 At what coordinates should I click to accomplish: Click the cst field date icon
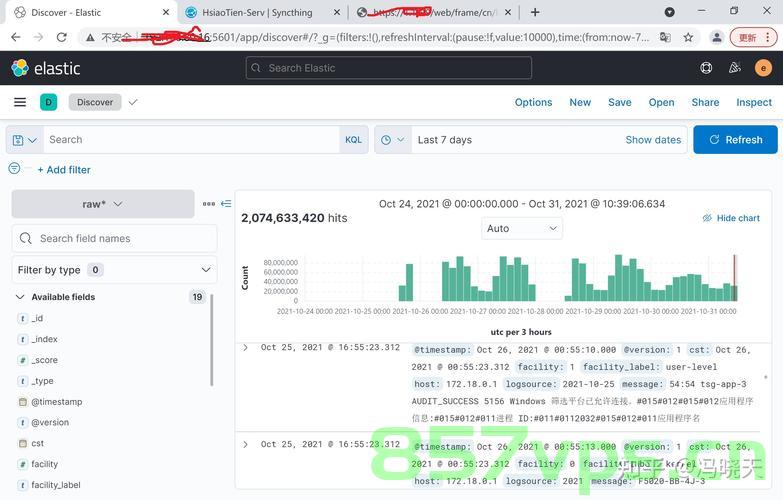pos(22,443)
